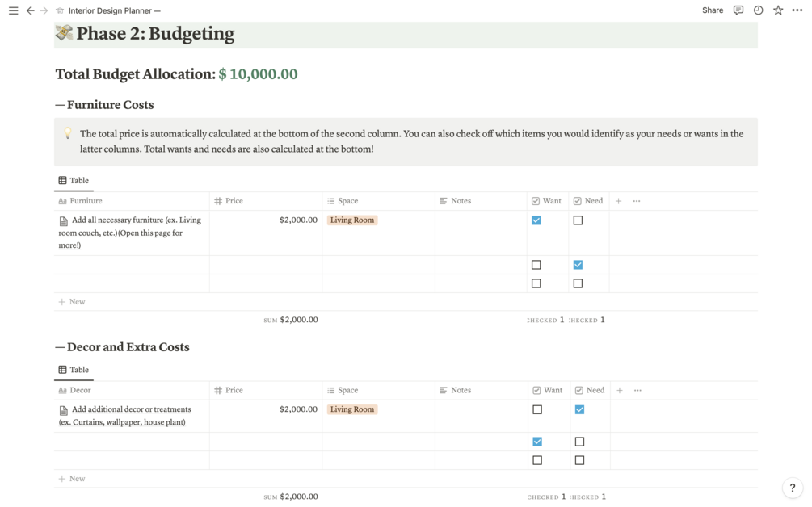
Task: Open the three-dot page options menu
Action: tap(797, 10)
